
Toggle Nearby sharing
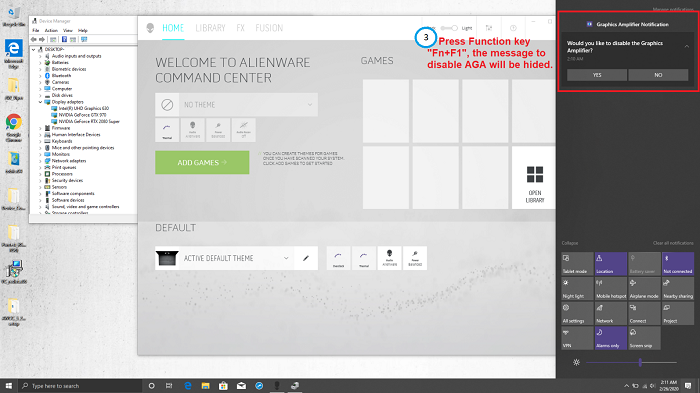tap(678, 288)
